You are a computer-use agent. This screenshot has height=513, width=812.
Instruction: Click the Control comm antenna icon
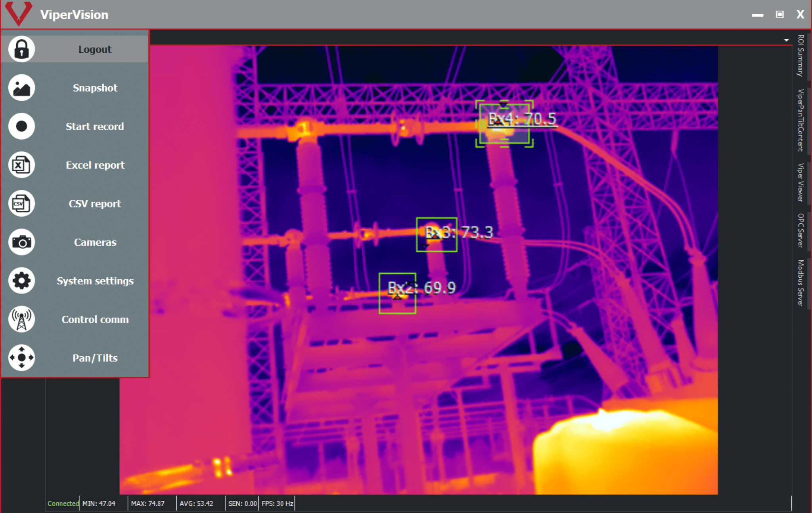pos(22,319)
